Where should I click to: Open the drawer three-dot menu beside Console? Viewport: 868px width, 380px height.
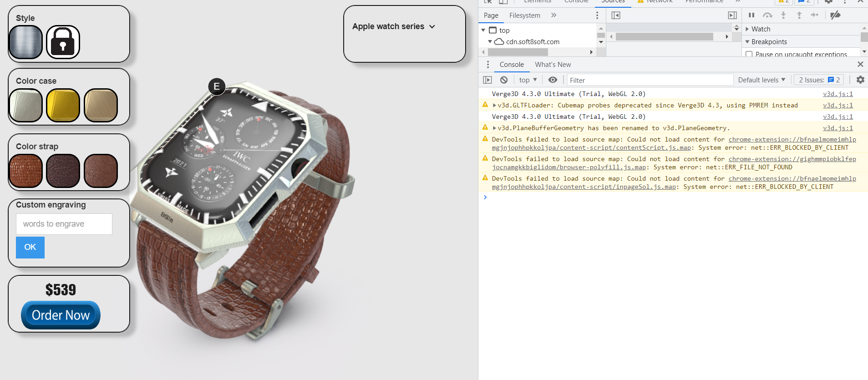click(x=488, y=65)
